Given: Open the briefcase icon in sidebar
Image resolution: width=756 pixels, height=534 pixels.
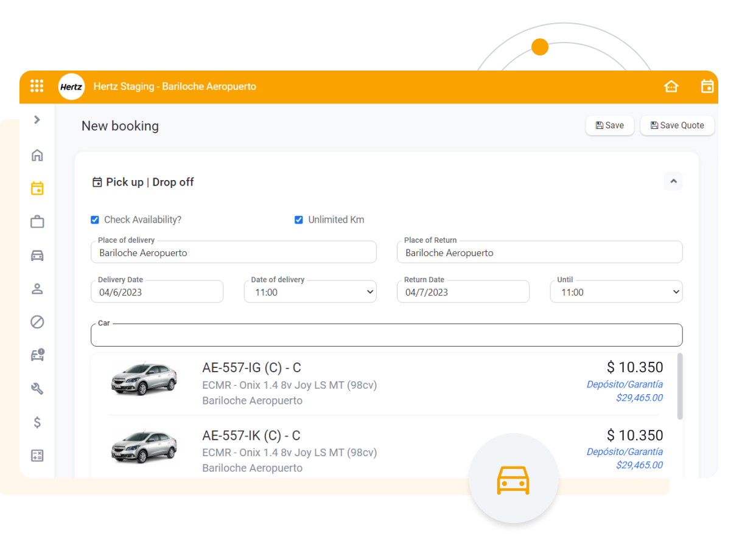Looking at the screenshot, I should click(x=37, y=222).
